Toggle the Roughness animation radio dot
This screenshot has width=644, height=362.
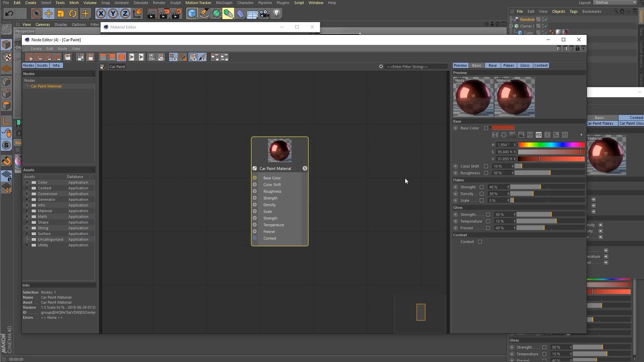coord(455,173)
